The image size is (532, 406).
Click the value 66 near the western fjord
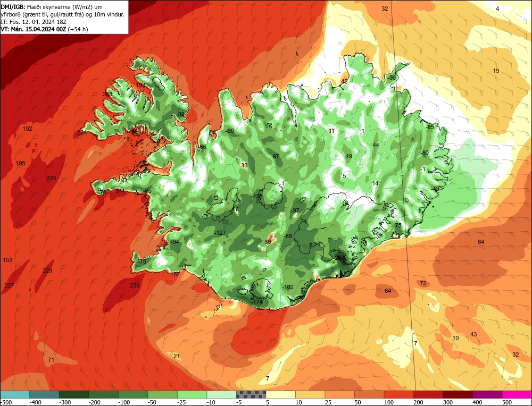(x=203, y=147)
